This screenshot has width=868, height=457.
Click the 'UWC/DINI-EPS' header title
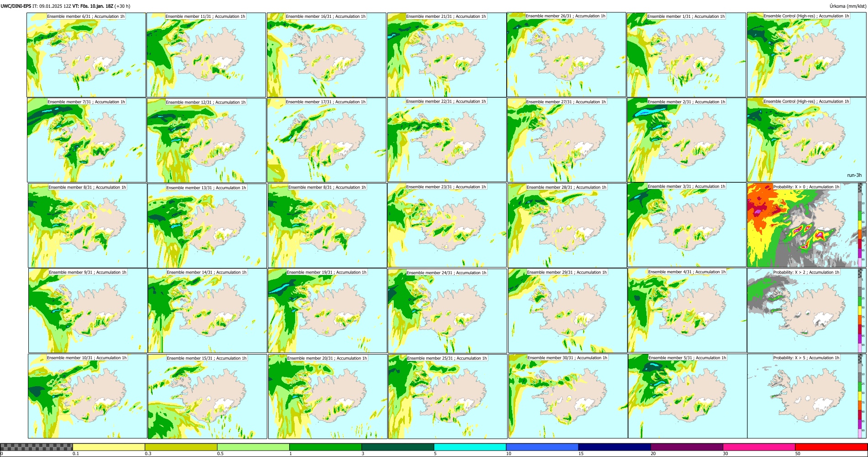[16, 6]
